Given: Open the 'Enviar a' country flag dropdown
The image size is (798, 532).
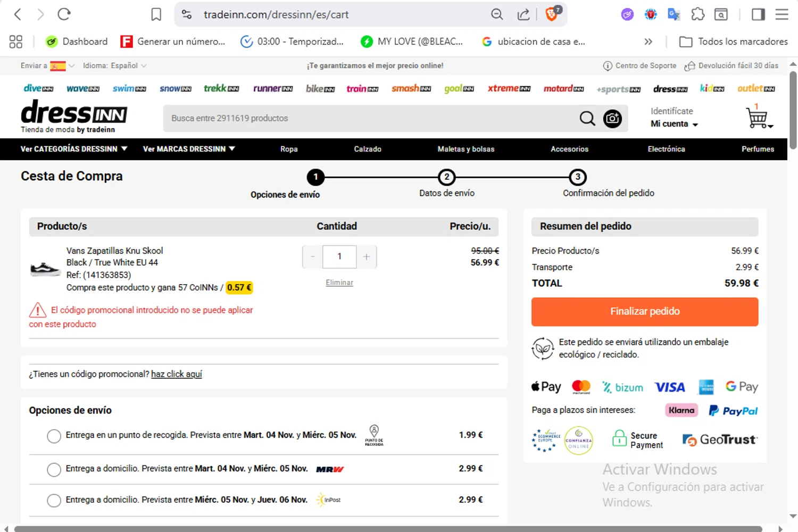Looking at the screenshot, I should (47, 66).
